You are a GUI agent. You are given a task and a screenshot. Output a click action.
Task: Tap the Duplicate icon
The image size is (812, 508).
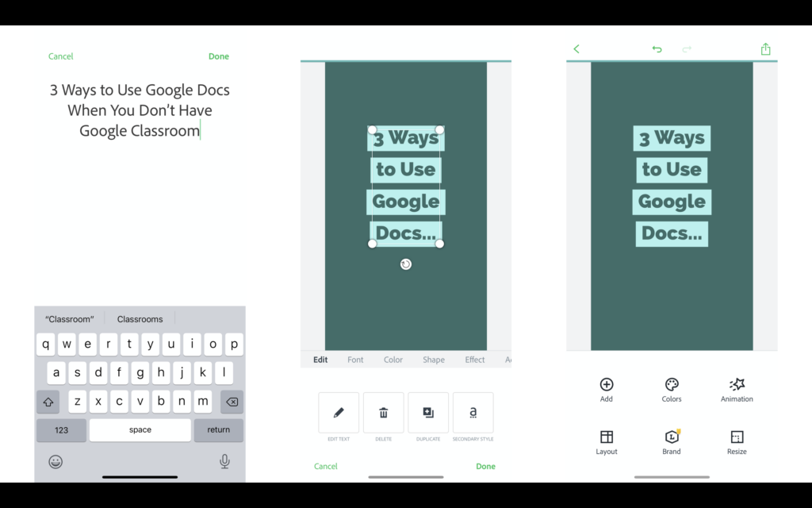(x=428, y=413)
